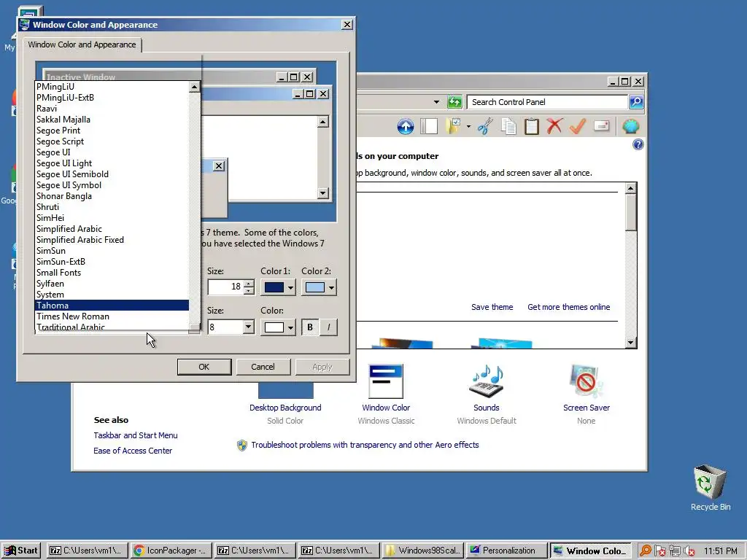This screenshot has width=747, height=560.
Task: Click the shield icon beside Troubleshoot link
Action: [242, 446]
